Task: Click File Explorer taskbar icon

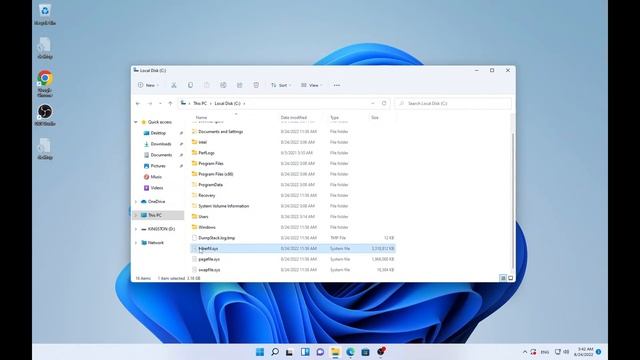Action: tap(335, 352)
